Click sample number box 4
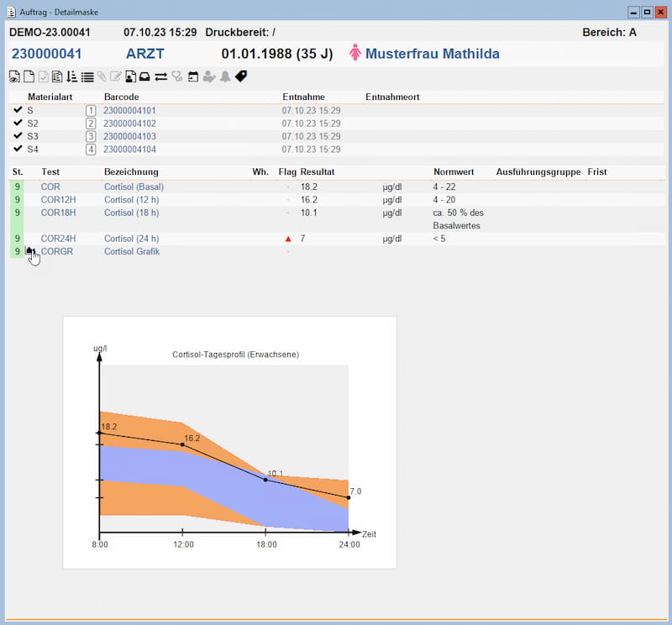The width and height of the screenshot is (672, 625). 91,150
